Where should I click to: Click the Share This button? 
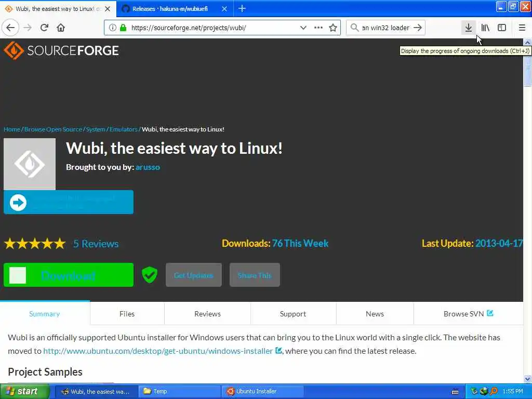pyautogui.click(x=255, y=275)
